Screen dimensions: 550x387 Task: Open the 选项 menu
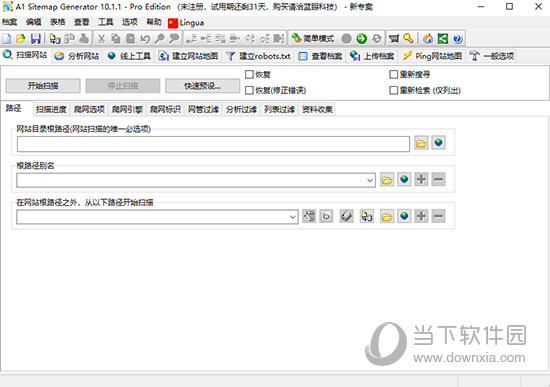130,22
